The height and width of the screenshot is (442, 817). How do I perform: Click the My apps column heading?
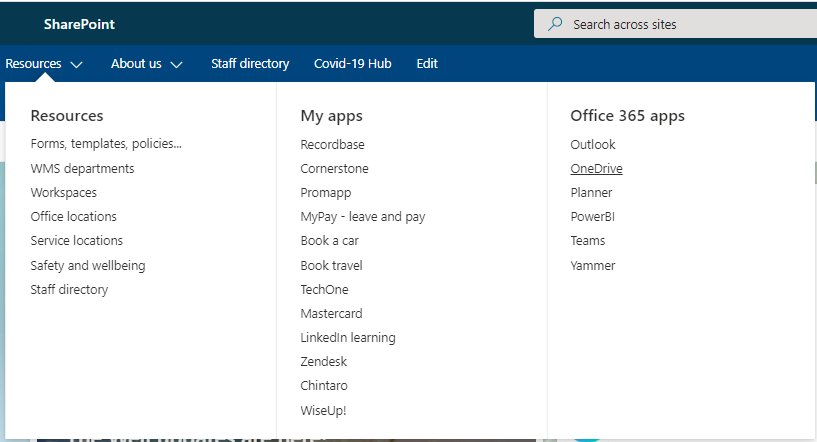click(x=331, y=116)
